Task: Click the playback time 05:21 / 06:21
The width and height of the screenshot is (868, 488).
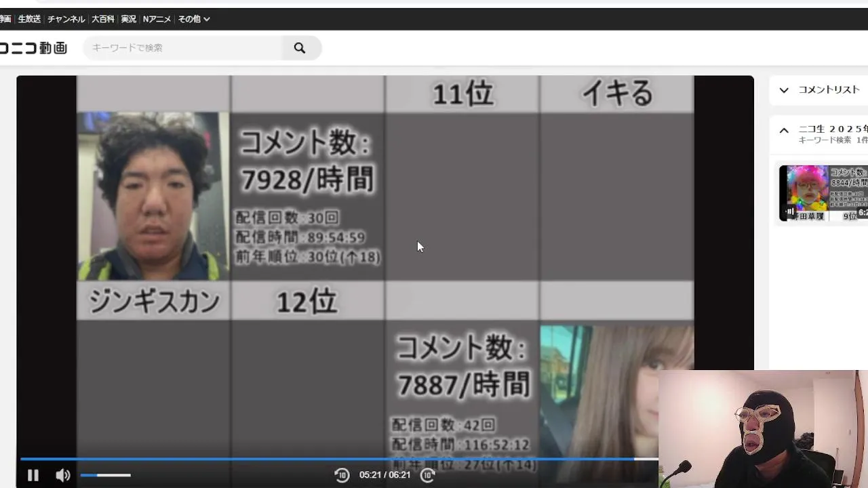Action: [385, 475]
